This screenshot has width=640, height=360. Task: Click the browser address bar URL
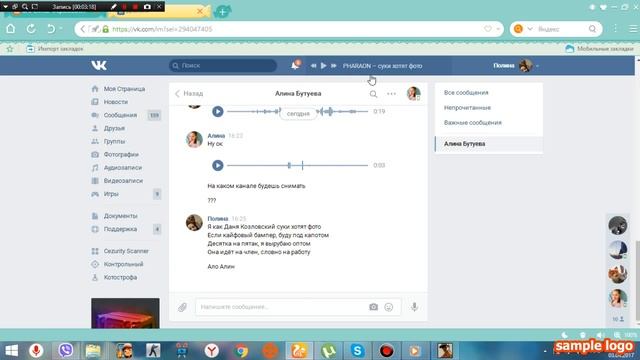coord(162,29)
